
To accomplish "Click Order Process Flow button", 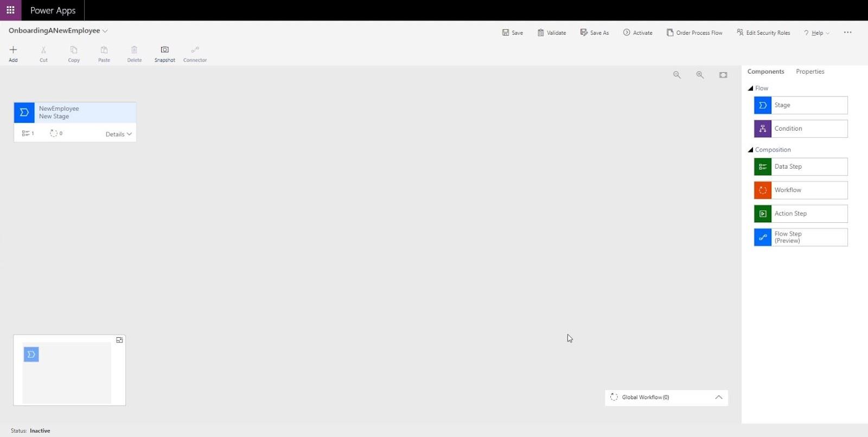I will 694,33.
